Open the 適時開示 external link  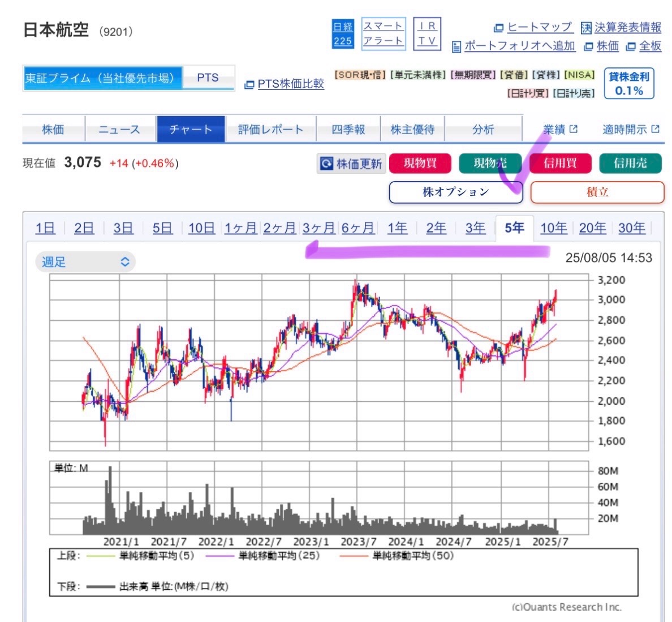coord(631,130)
